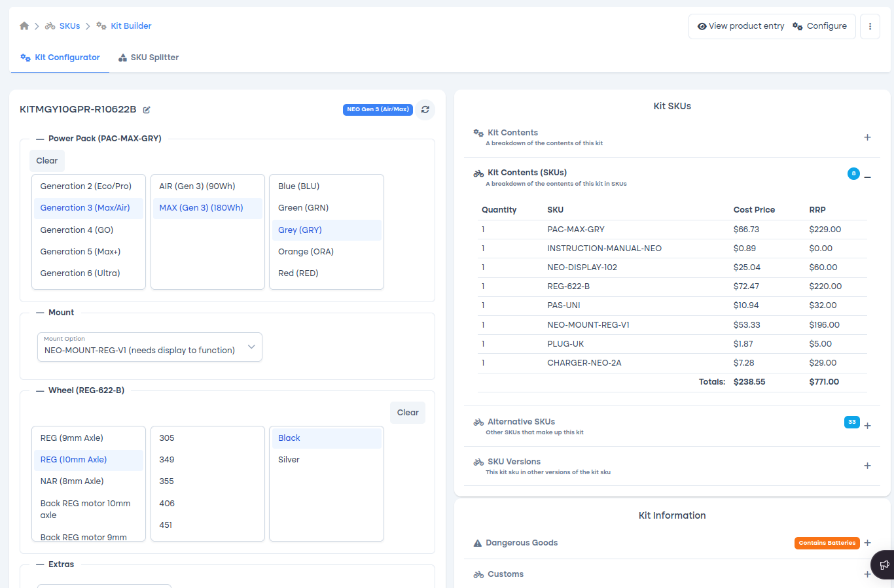This screenshot has width=894, height=588.
Task: Select Generation 4 (GO)
Action: pos(88,230)
